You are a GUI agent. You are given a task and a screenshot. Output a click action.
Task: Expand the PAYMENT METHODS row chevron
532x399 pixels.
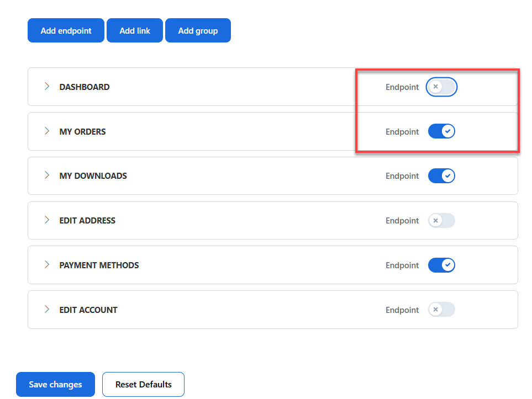(47, 265)
